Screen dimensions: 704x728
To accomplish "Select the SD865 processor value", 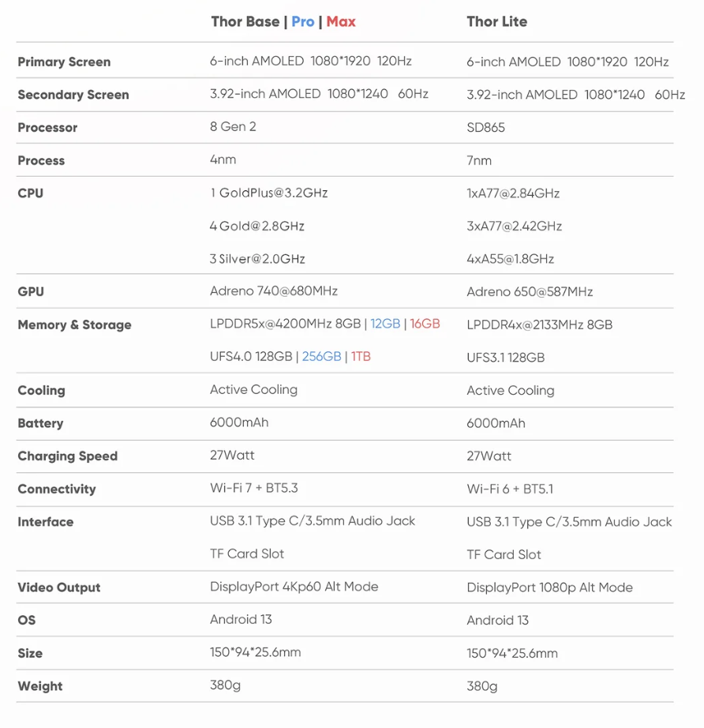I will [486, 128].
